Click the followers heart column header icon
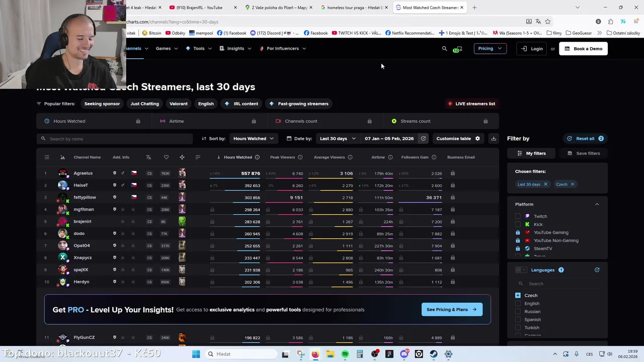The image size is (644, 362). click(166, 157)
